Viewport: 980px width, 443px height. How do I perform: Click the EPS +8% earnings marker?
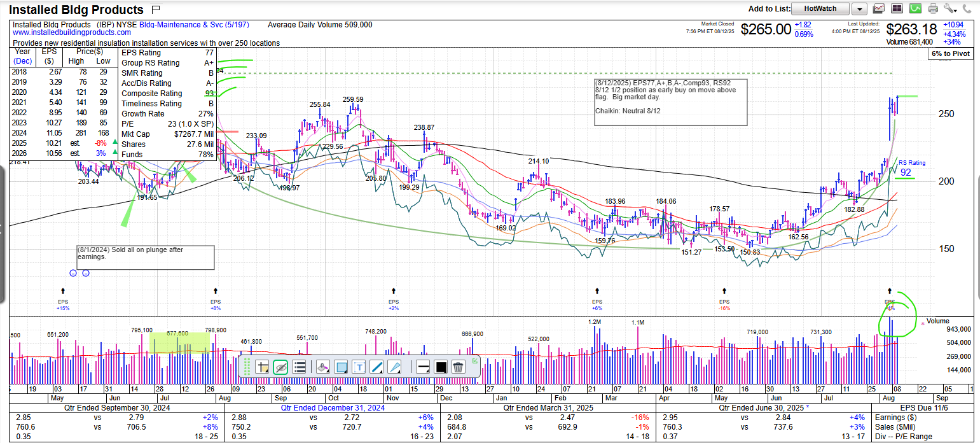(x=215, y=299)
